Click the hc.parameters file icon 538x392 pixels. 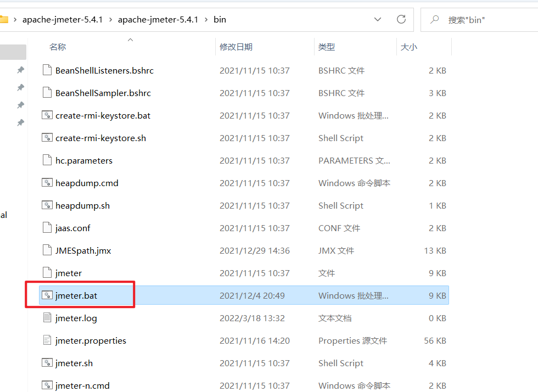point(47,160)
